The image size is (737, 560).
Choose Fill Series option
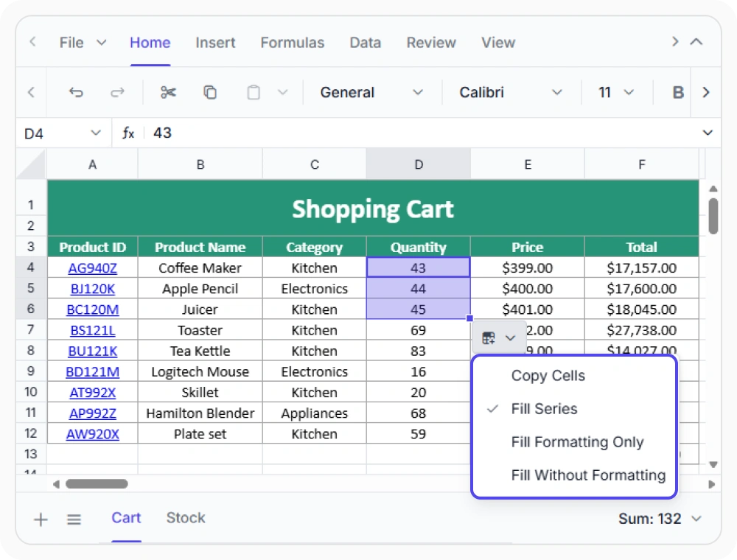click(573, 409)
